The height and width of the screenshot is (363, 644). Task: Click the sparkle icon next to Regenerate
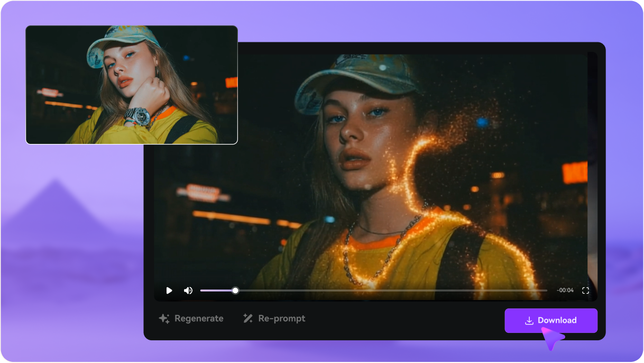pos(164,318)
